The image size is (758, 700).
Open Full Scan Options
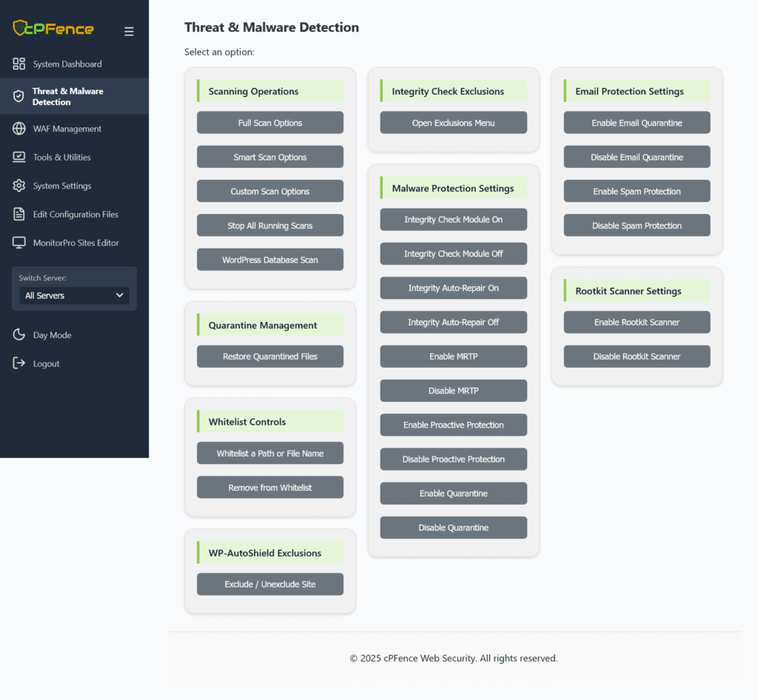[270, 123]
